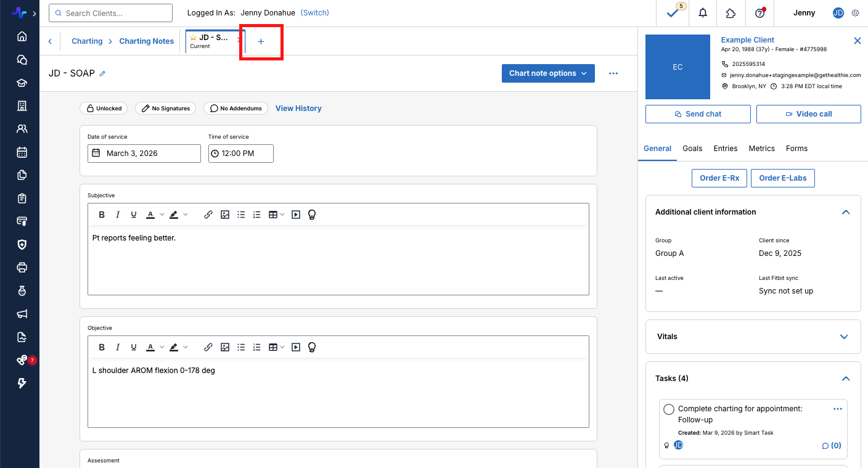Toggle underline in Objective editor
This screenshot has width=868, height=468.
point(134,347)
